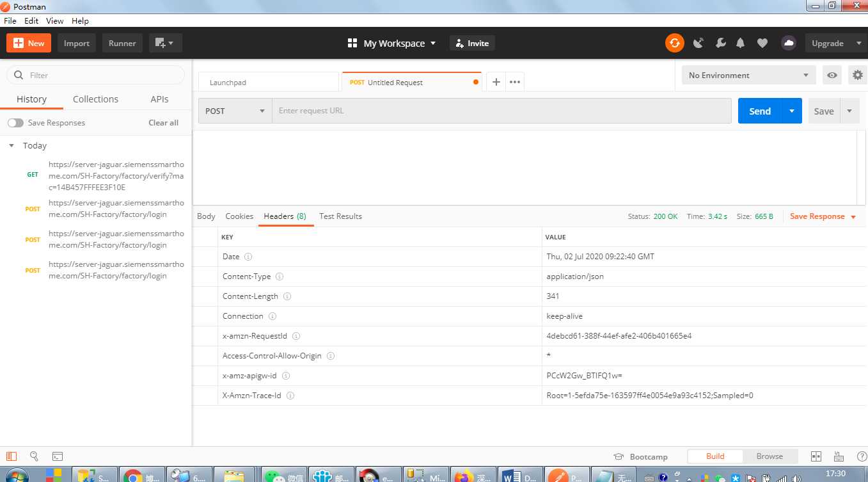Click the heart icon in header

(762, 43)
